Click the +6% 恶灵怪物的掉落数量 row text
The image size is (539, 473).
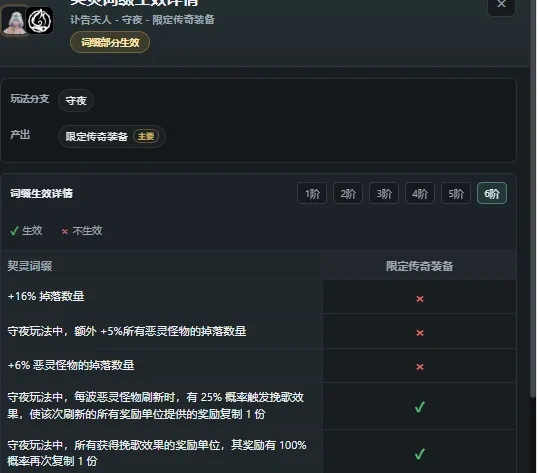[x=71, y=365]
